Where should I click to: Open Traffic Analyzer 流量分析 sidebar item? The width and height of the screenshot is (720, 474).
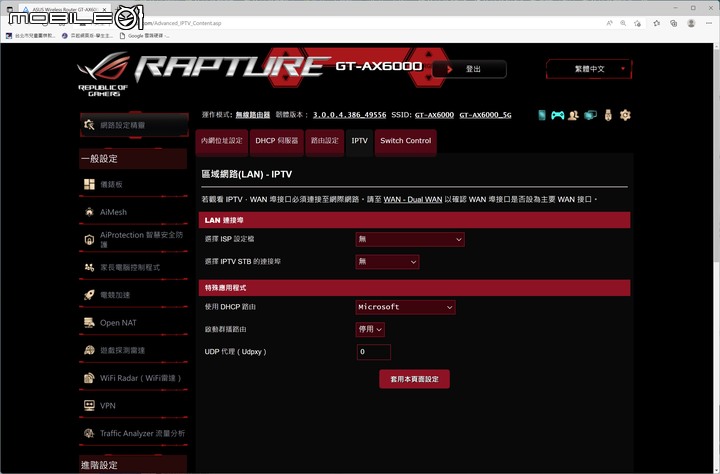[x=134, y=433]
